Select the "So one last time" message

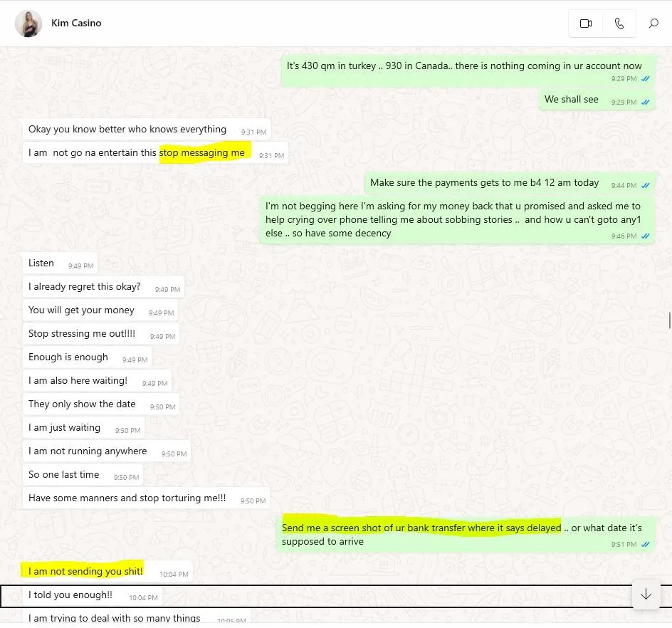83,475
